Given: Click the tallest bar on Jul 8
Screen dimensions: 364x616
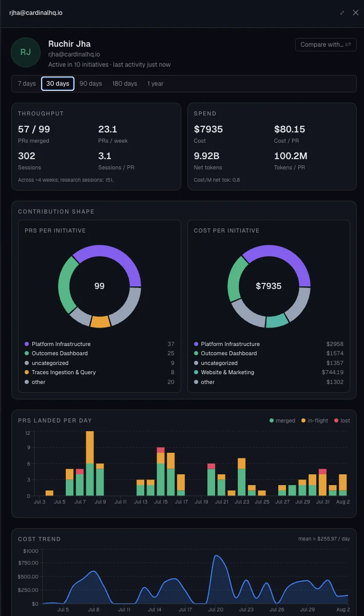Looking at the screenshot, I should [90, 464].
